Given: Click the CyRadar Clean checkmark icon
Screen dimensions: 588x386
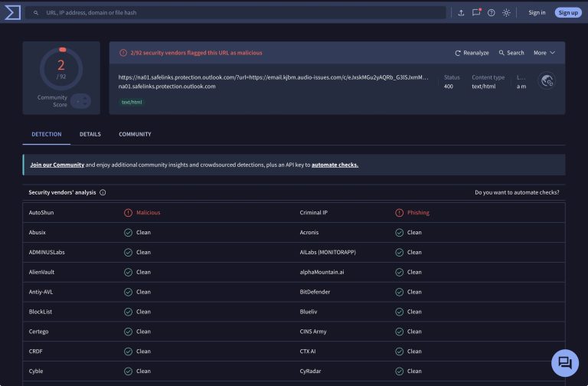Looking at the screenshot, I should pyautogui.click(x=400, y=371).
